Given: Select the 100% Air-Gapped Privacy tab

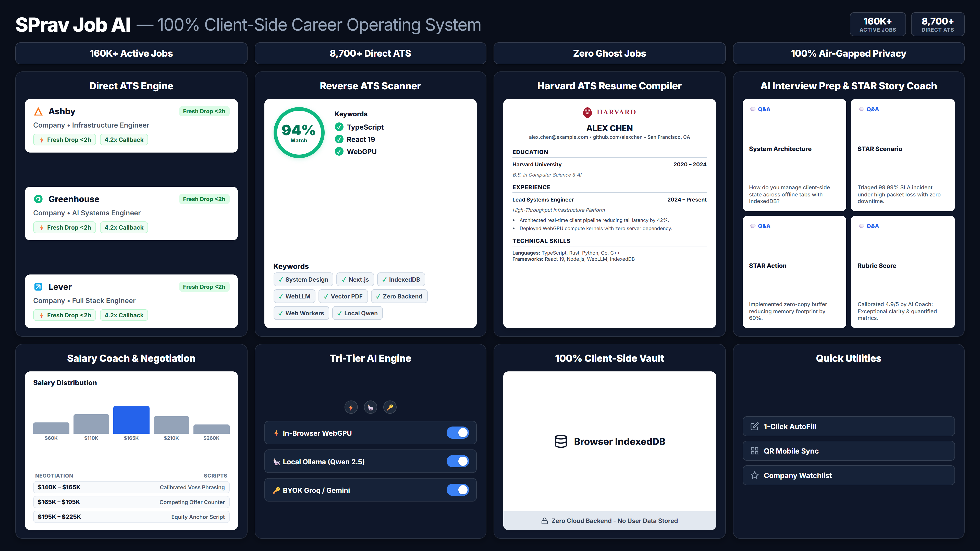Looking at the screenshot, I should point(848,53).
